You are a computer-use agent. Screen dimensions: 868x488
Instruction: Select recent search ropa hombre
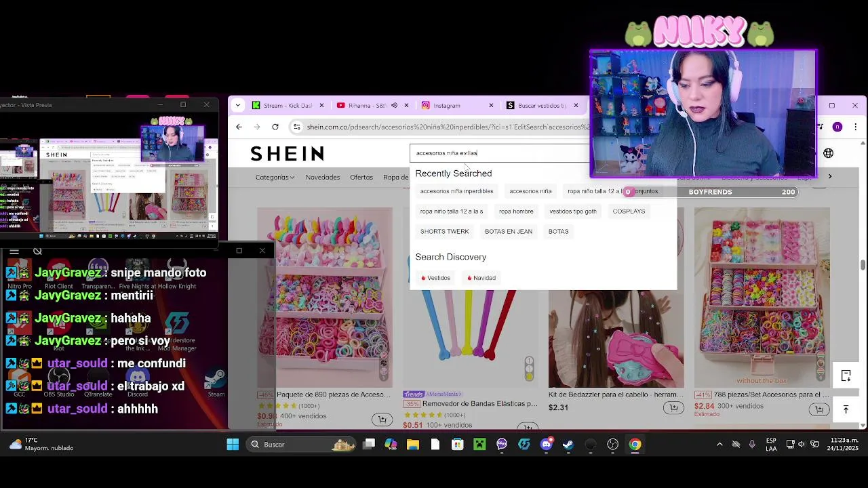coord(516,211)
